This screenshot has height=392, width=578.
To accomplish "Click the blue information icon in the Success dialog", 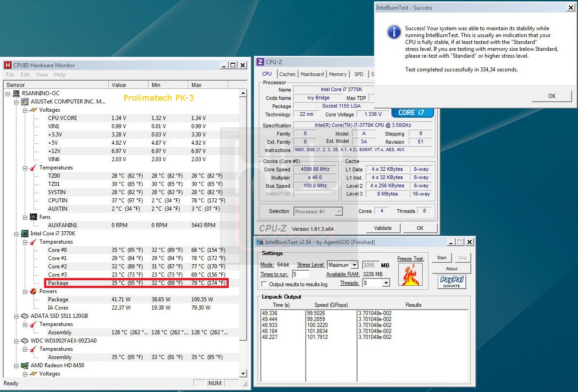I will click(394, 32).
